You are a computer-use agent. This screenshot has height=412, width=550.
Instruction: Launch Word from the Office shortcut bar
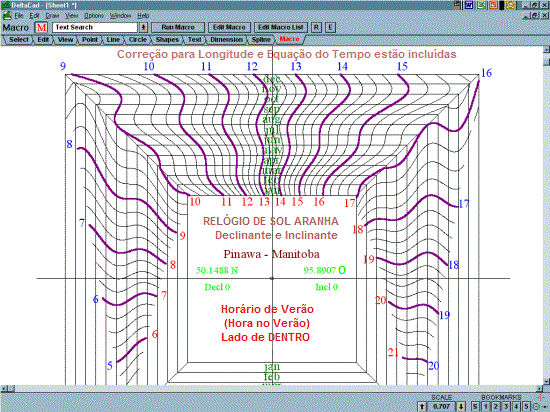(x=469, y=5)
